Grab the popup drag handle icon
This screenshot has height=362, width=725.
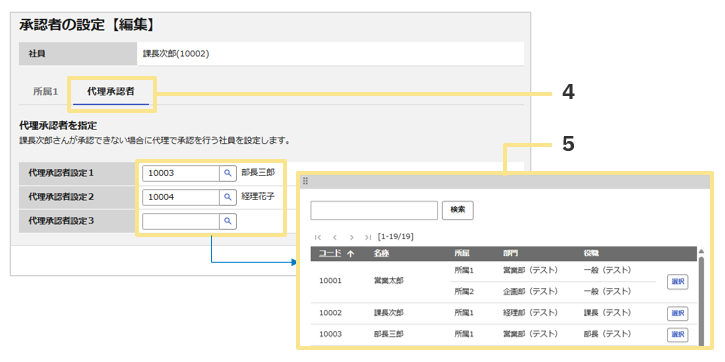(x=305, y=181)
